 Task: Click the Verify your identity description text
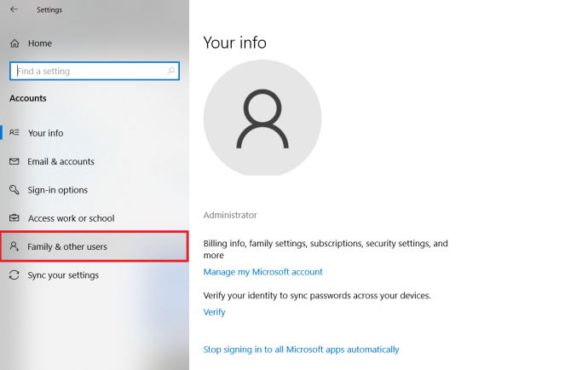pos(317,296)
